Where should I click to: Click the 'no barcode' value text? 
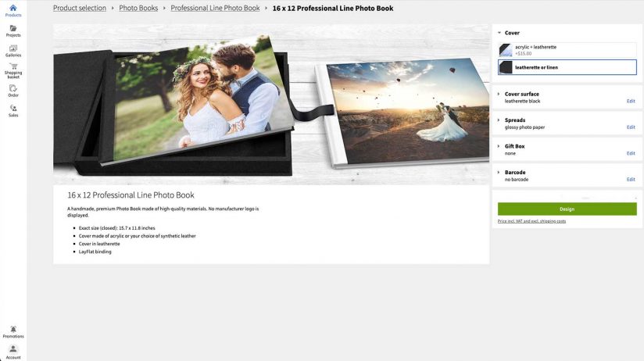[x=517, y=180]
